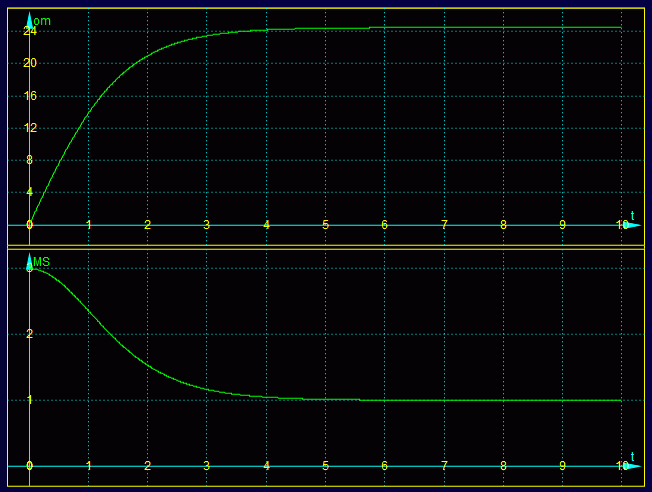The image size is (652, 492).
Task: Click tick value 1 on MS axis
Action: click(x=30, y=400)
